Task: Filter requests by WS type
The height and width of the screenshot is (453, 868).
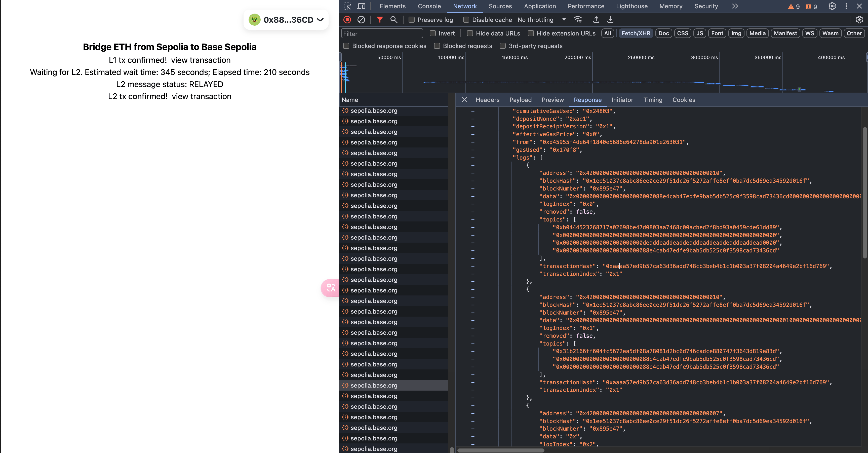Action: pyautogui.click(x=810, y=33)
